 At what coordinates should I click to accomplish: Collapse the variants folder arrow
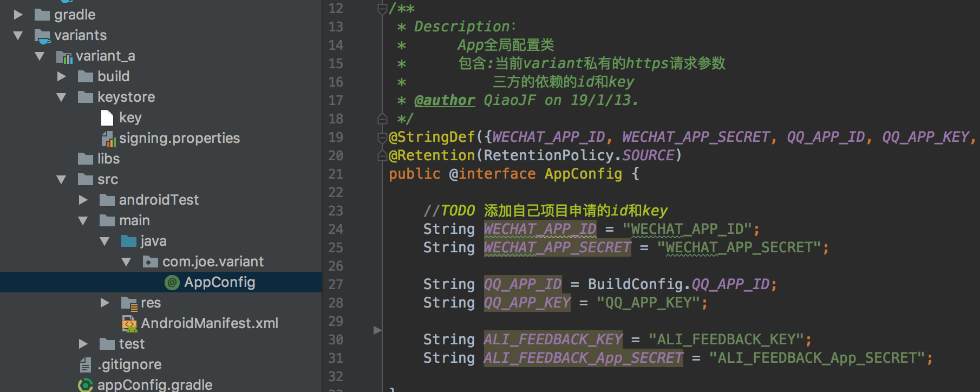(18, 36)
